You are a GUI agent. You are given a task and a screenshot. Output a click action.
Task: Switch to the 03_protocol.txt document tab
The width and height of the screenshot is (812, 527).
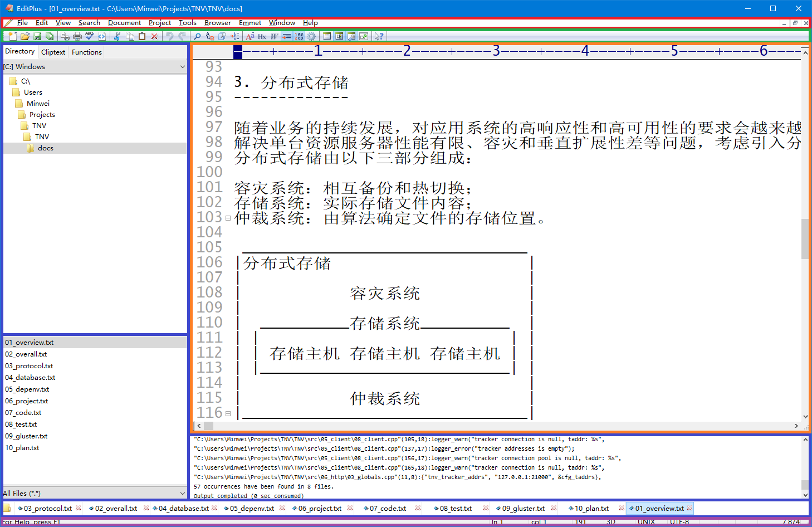(48, 508)
